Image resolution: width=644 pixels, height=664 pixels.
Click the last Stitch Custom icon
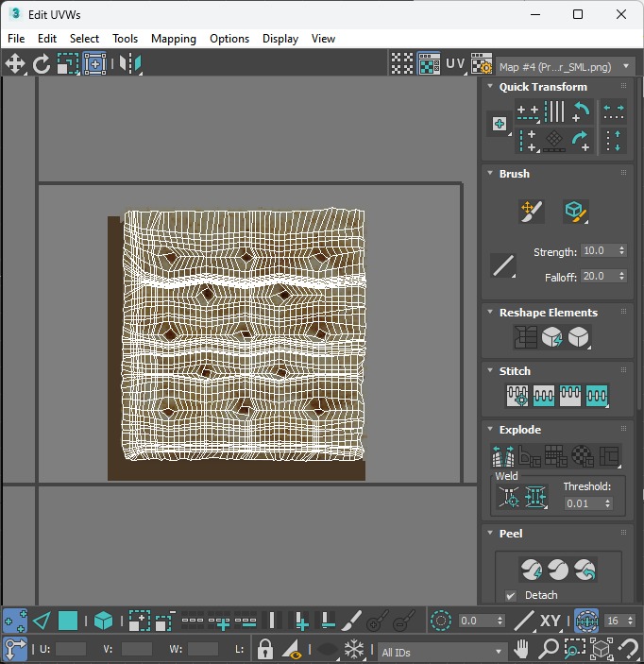pos(597,396)
